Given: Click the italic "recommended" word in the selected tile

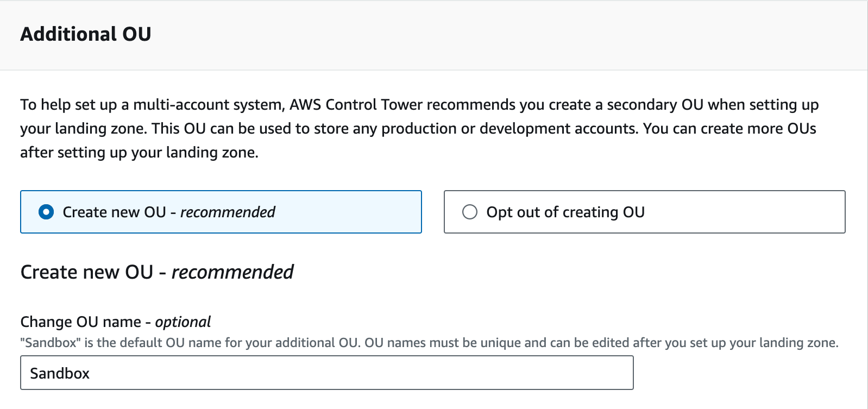Looking at the screenshot, I should pos(228,212).
